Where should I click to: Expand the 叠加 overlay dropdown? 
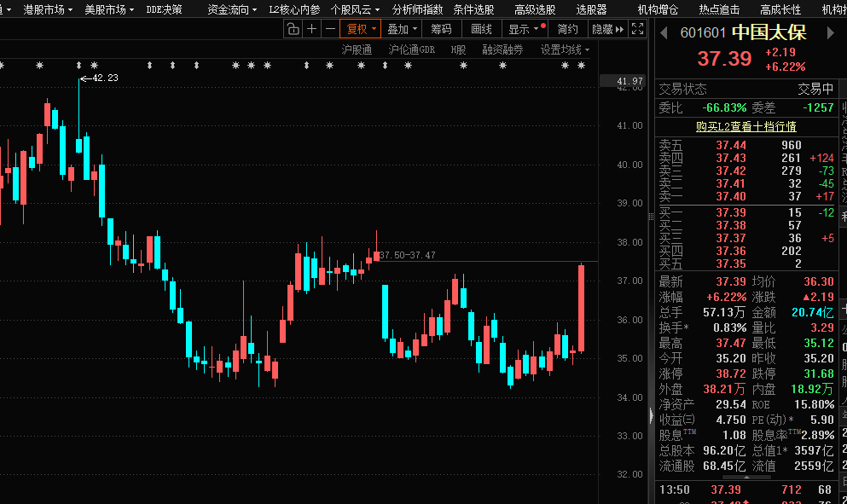coord(402,29)
